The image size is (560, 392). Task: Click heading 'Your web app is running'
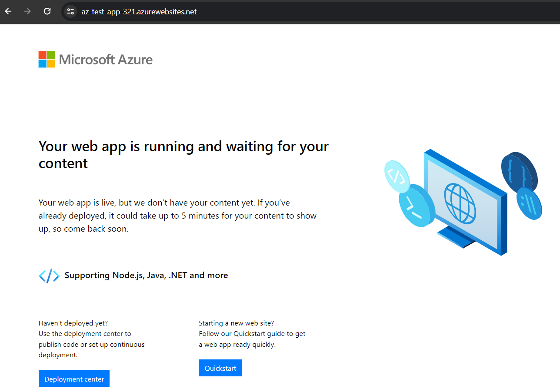pyautogui.click(x=183, y=155)
